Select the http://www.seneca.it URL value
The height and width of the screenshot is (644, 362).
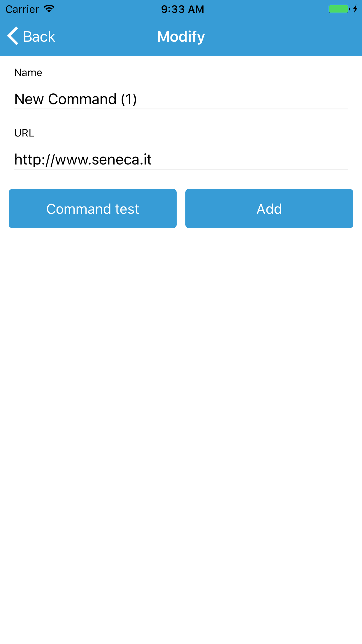click(83, 159)
